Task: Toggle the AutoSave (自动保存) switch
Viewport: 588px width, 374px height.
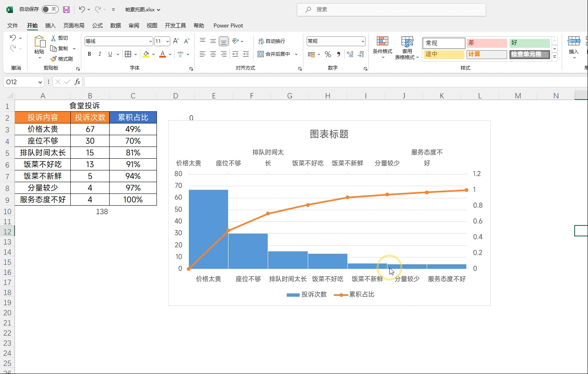Action: coord(50,9)
